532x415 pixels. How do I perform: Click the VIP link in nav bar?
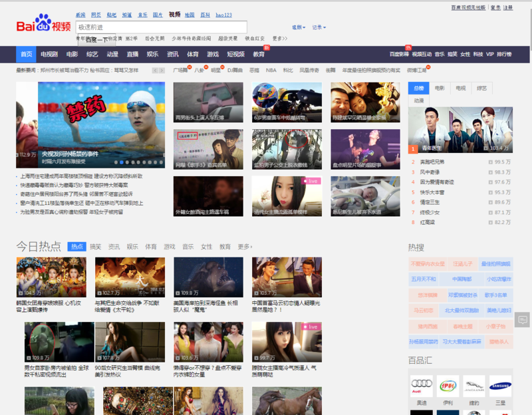tap(490, 55)
